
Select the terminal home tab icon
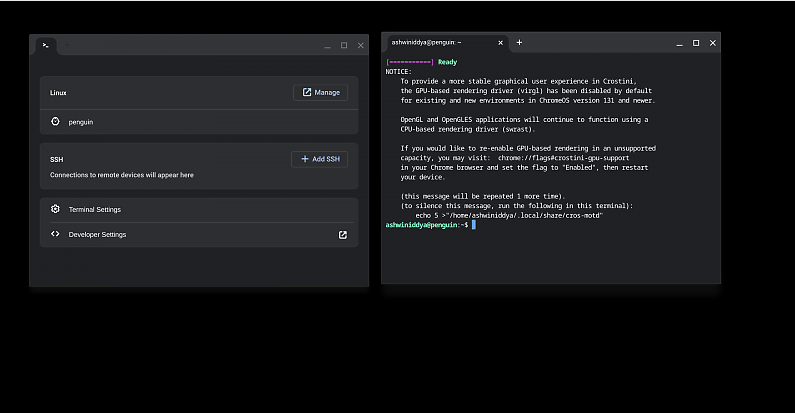[46, 45]
